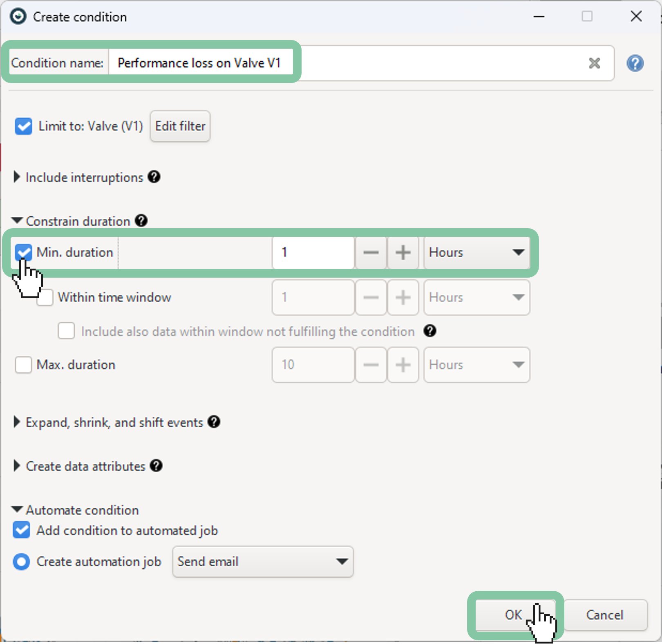The image size is (662, 644).
Task: Select the Create automation job radio button
Action: 21,562
